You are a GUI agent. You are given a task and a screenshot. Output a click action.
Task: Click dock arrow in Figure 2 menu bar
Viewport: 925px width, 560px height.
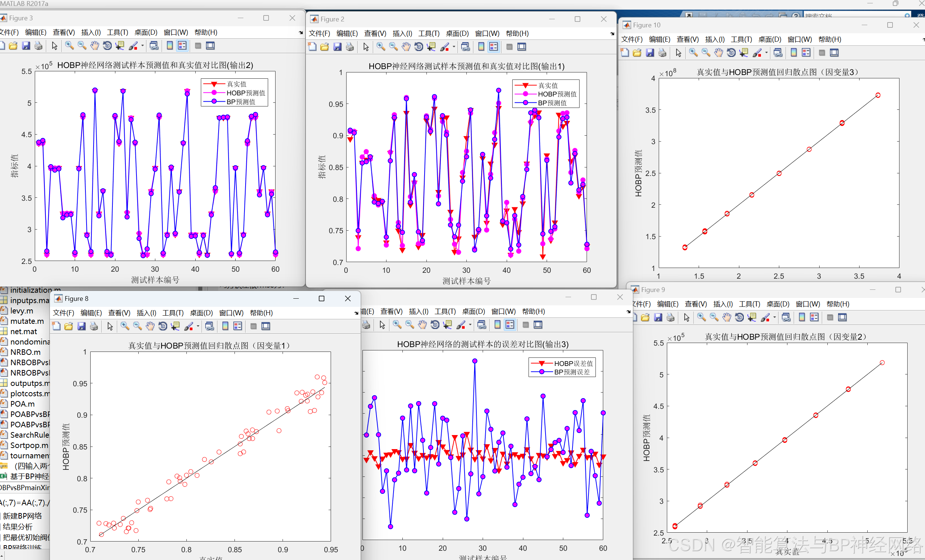(x=612, y=34)
